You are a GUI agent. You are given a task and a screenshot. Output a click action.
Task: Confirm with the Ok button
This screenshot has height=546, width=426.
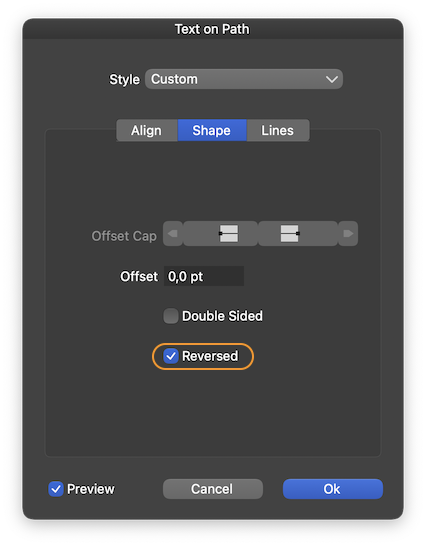pos(333,489)
